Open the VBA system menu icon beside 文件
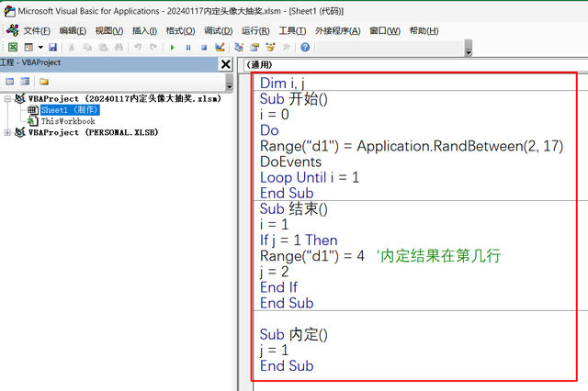 point(12,30)
